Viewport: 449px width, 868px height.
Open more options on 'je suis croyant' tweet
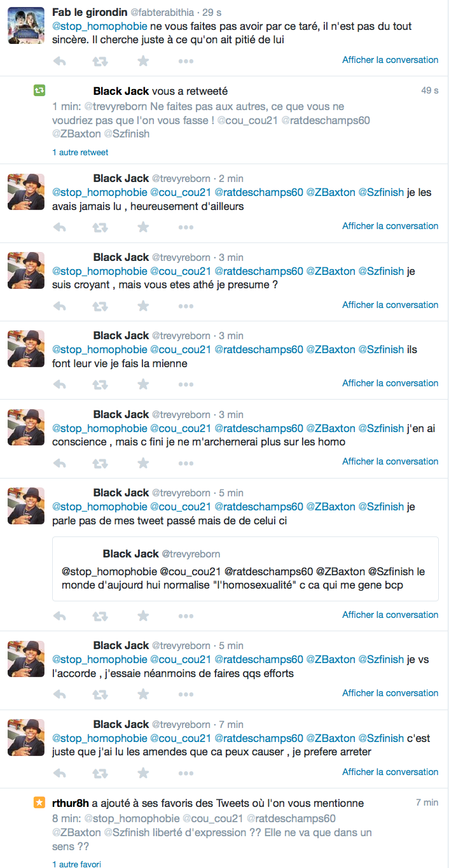pyautogui.click(x=186, y=306)
